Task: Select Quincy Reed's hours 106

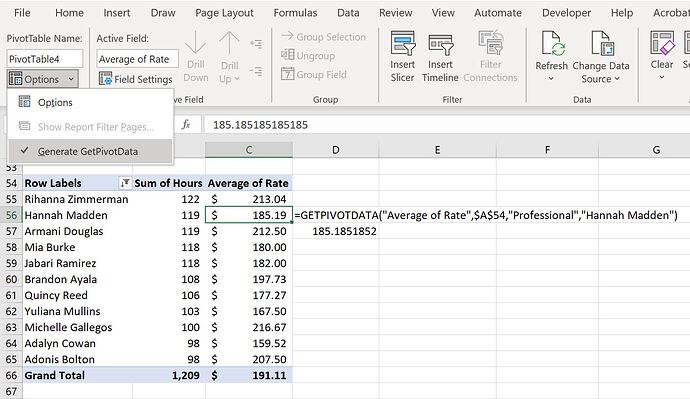Action: point(169,295)
